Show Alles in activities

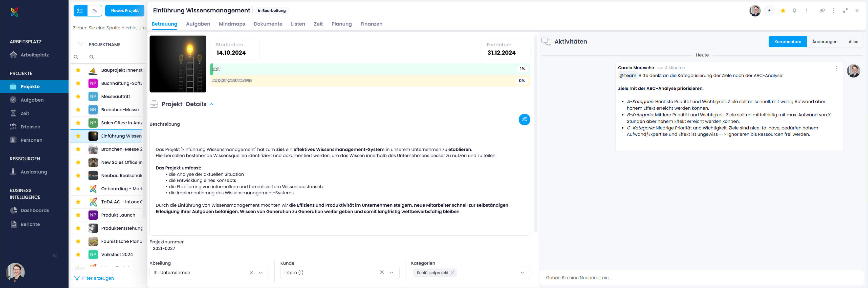[x=853, y=42]
